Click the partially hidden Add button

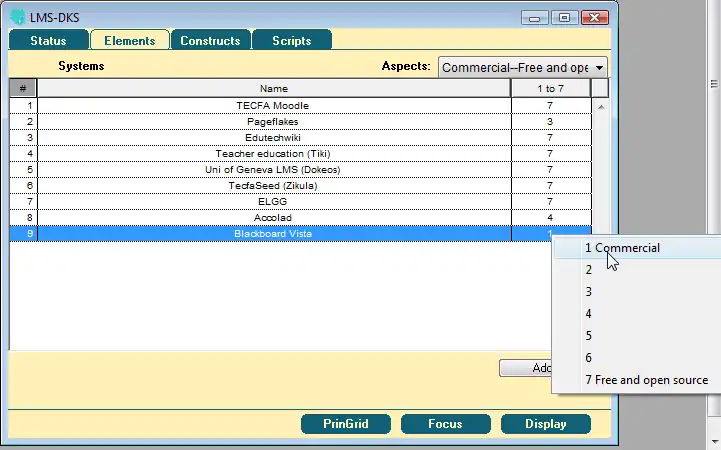(526, 368)
